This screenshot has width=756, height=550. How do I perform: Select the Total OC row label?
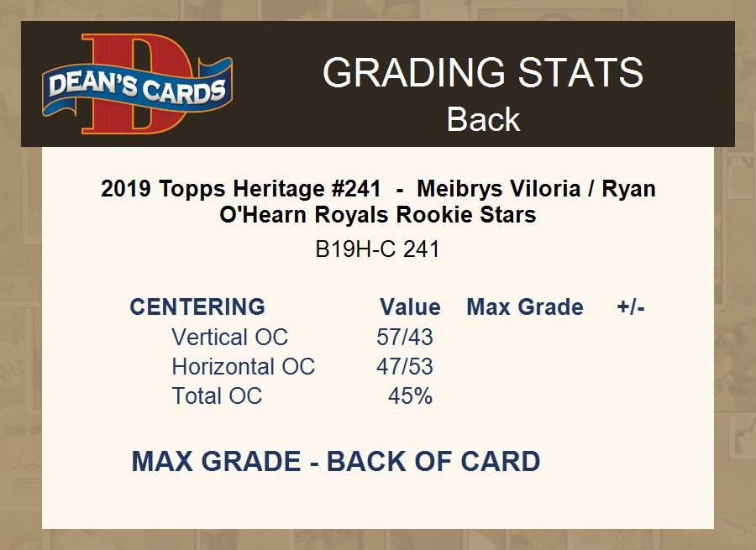click(217, 395)
